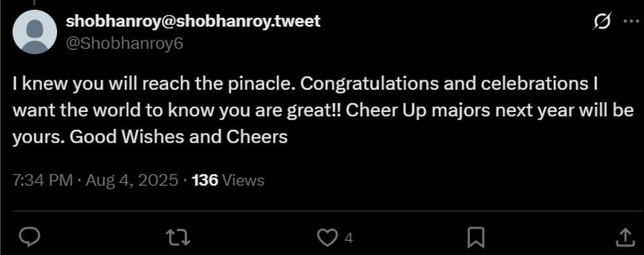Click the repost arrows icon
Viewport: 644px width, 255px height.
(178, 237)
